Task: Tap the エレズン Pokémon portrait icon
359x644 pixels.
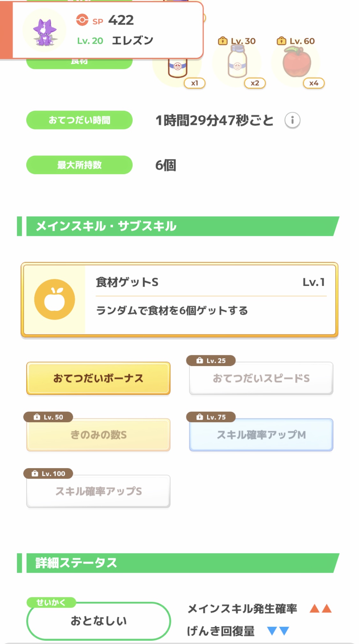Action: click(45, 31)
